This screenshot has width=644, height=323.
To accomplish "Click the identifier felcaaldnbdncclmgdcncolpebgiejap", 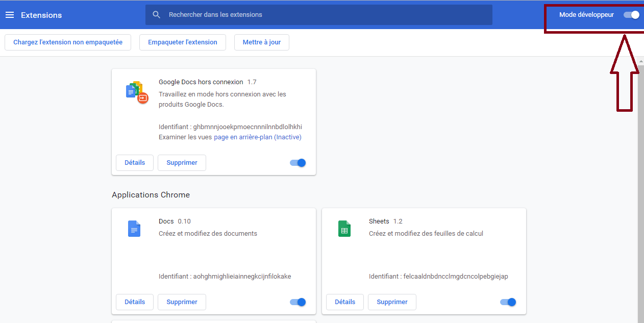I will pyautogui.click(x=456, y=277).
